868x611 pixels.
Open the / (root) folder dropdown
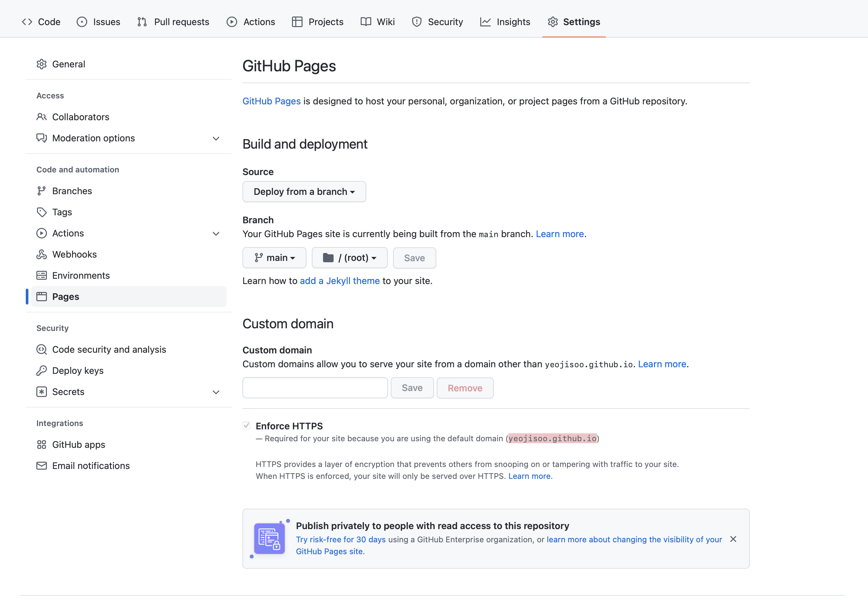pyautogui.click(x=349, y=258)
